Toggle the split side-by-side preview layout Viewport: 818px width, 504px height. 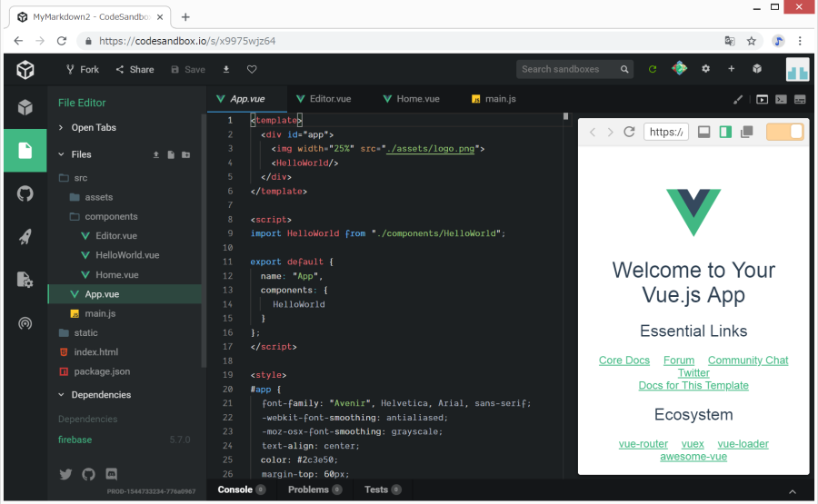click(724, 133)
